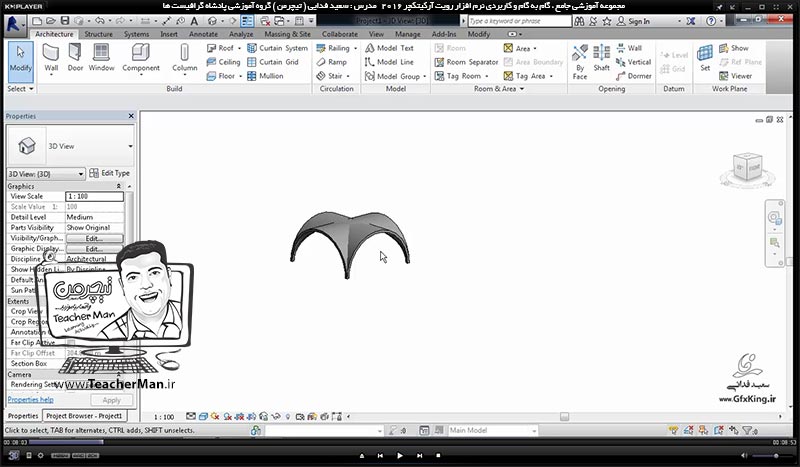Switch to the Project Browser - Project1 tab

click(84, 415)
